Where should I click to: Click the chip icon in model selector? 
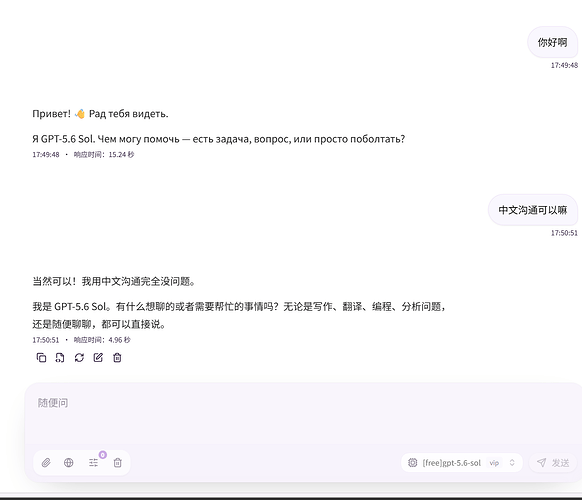pos(413,463)
